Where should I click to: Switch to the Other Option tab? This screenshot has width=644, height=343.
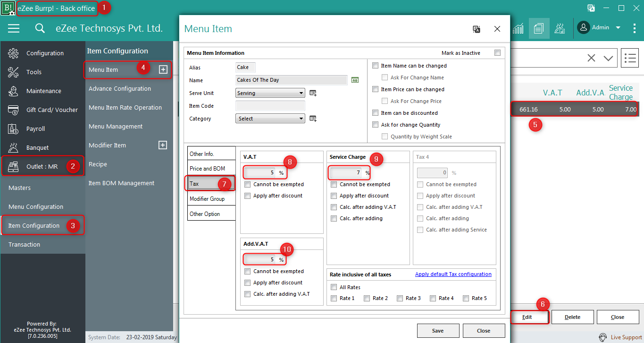pos(211,214)
